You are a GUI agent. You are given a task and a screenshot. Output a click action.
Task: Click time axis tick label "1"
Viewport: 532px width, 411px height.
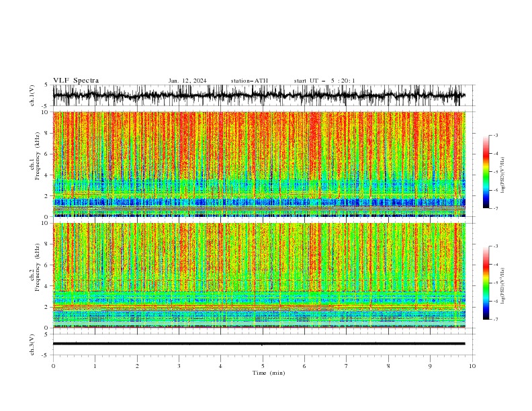(x=95, y=366)
